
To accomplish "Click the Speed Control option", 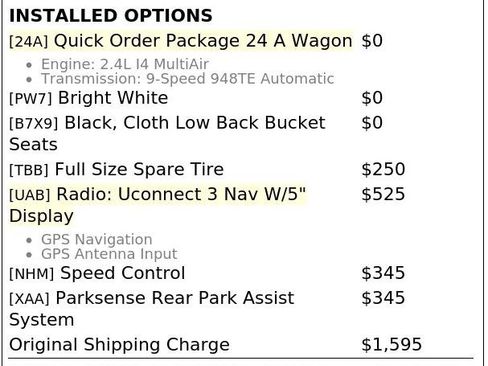I will pyautogui.click(x=123, y=273).
